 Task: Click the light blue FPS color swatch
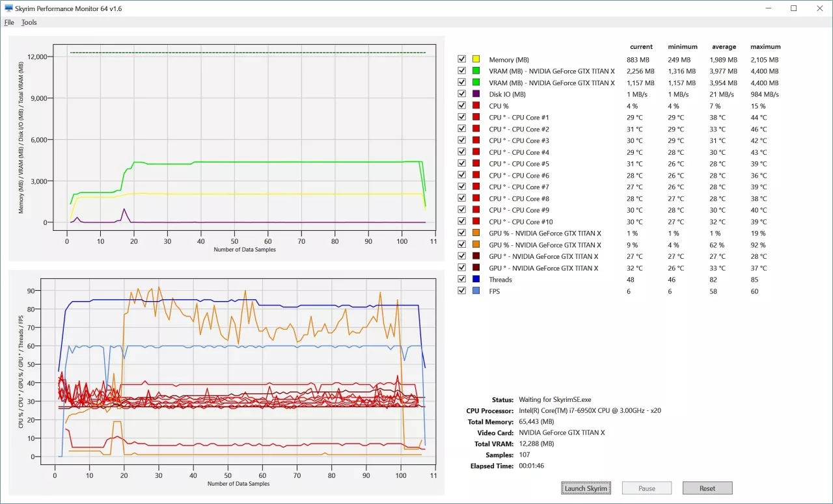point(476,291)
